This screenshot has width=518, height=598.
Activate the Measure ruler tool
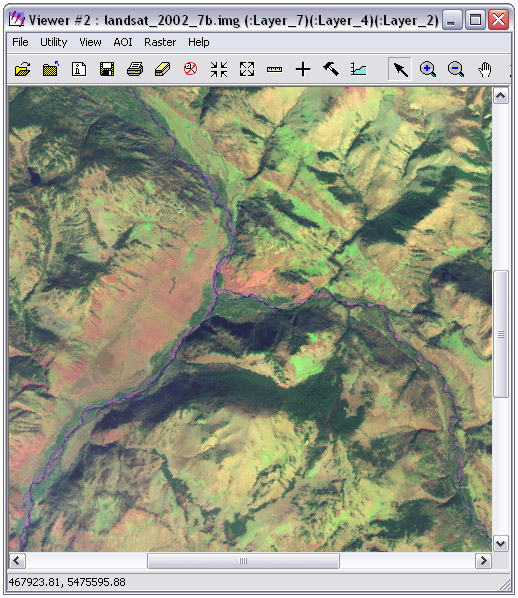pos(275,69)
